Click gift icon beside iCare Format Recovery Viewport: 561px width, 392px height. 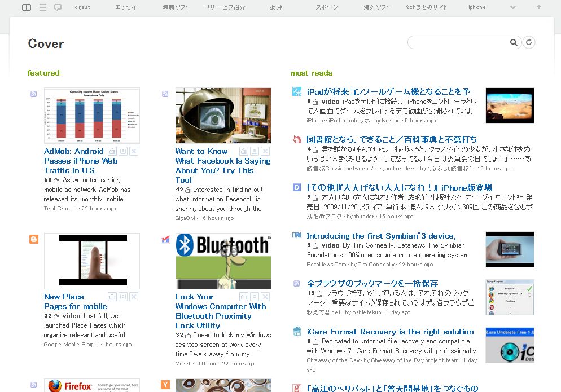(297, 331)
